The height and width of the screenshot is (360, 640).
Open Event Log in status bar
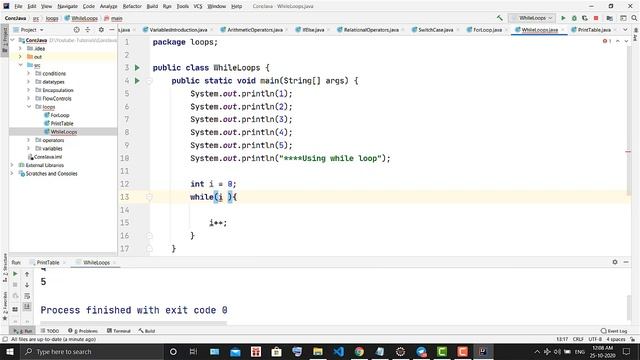click(x=614, y=331)
